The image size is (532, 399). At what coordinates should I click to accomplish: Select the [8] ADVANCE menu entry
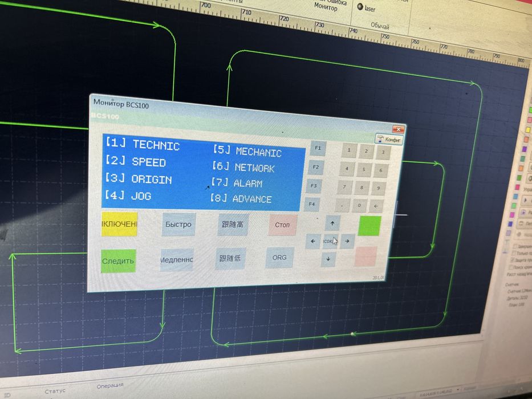tap(241, 198)
